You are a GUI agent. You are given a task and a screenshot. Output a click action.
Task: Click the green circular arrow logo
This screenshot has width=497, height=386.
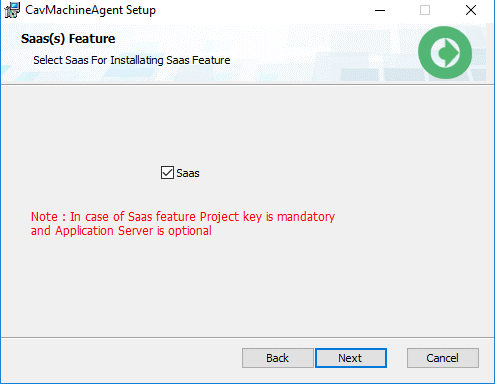[445, 53]
